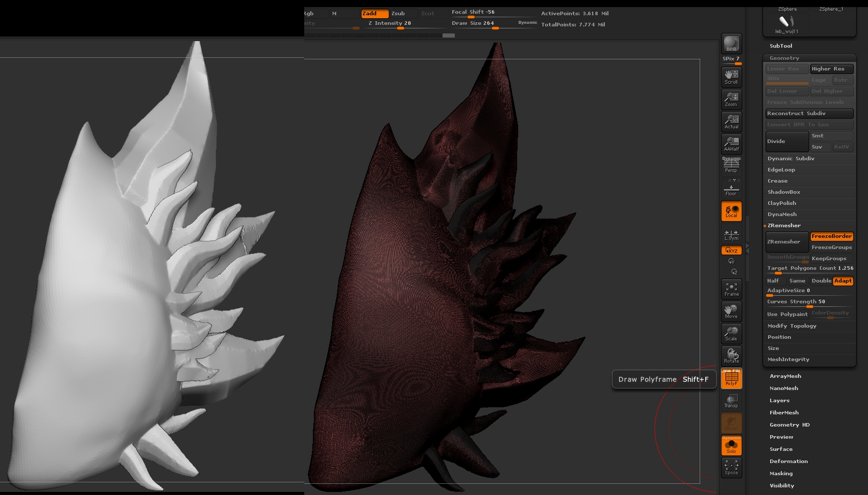Select the AAHalf view icon

tap(731, 144)
